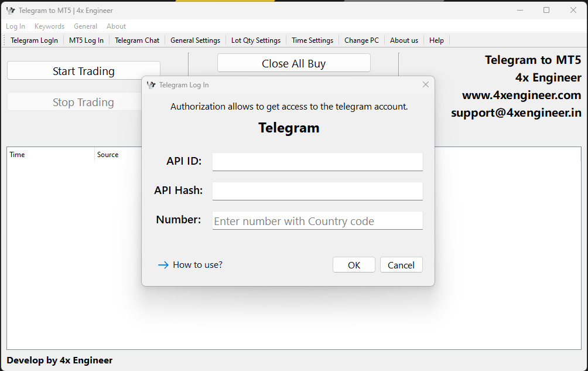Confirm login with the OK button
Image resolution: width=588 pixels, height=371 pixels.
click(x=354, y=265)
